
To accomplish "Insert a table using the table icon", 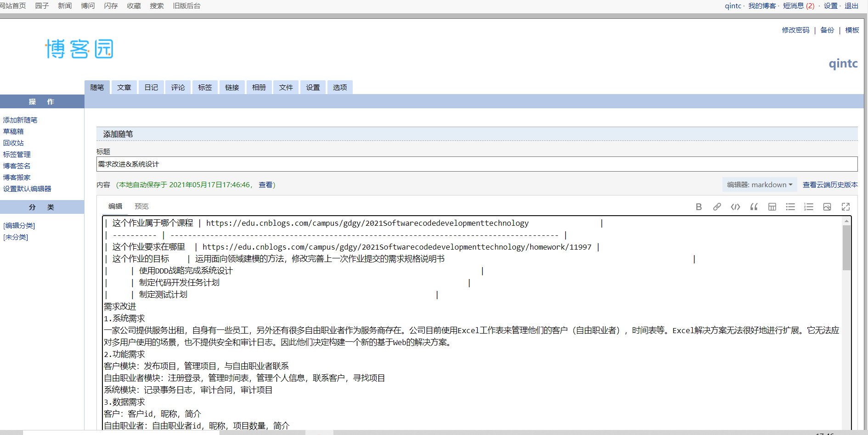I will [x=772, y=207].
